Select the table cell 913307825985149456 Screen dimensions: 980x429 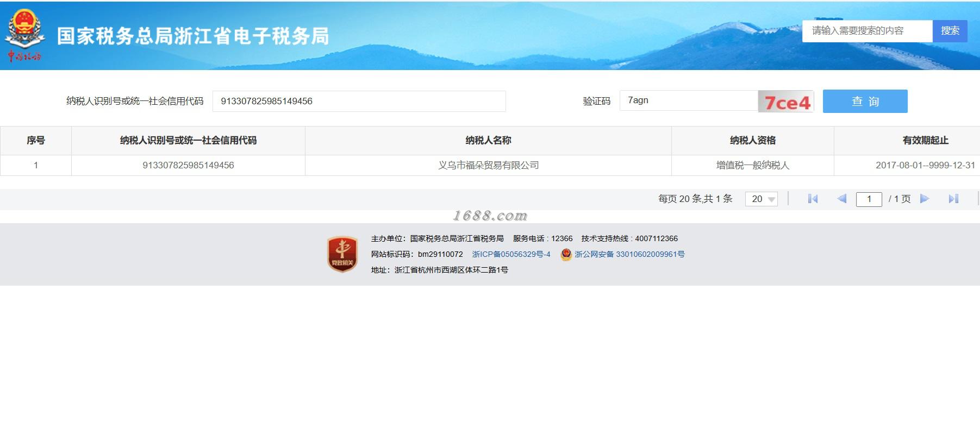[188, 165]
